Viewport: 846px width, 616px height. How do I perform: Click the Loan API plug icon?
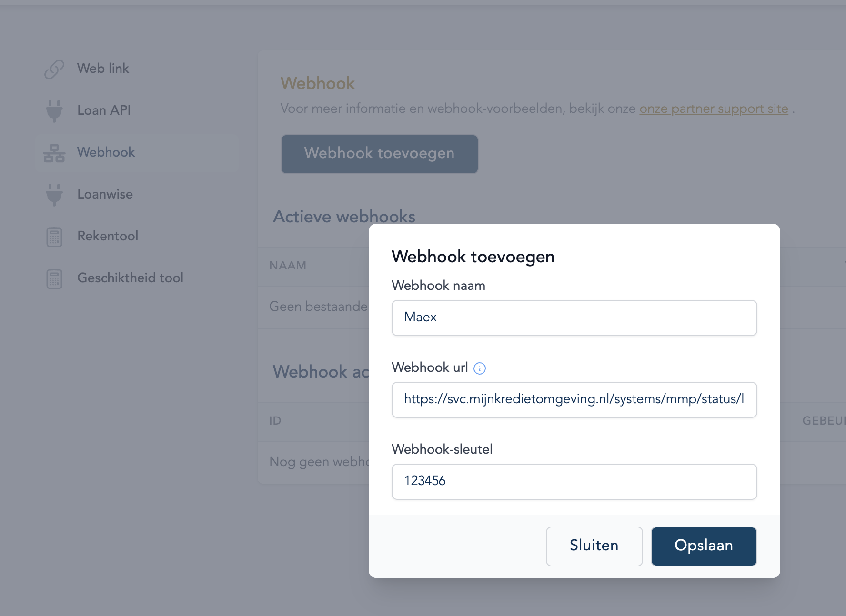[54, 110]
